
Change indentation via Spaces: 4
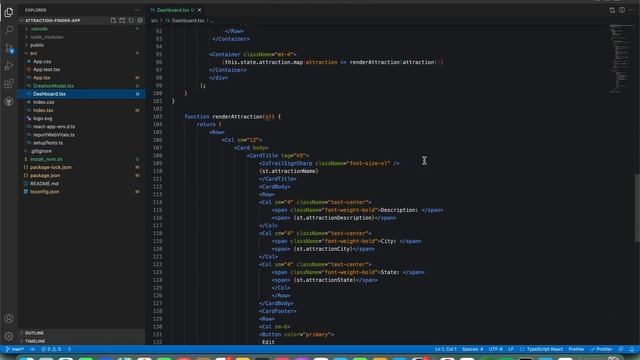click(x=472, y=349)
